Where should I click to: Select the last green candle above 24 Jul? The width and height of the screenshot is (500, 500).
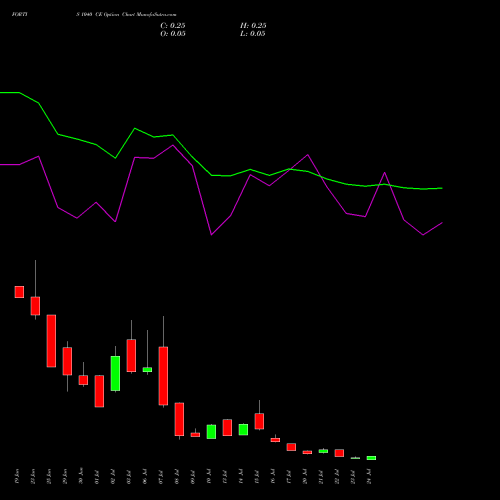(x=371, y=458)
